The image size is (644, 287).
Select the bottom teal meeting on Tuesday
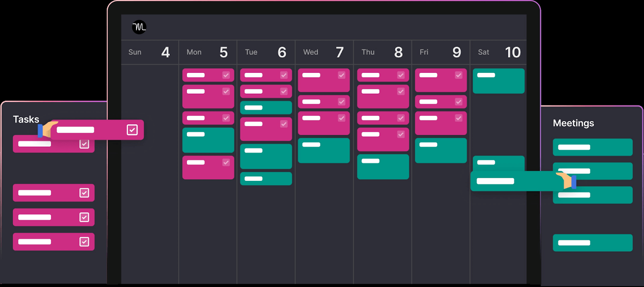[266, 179]
